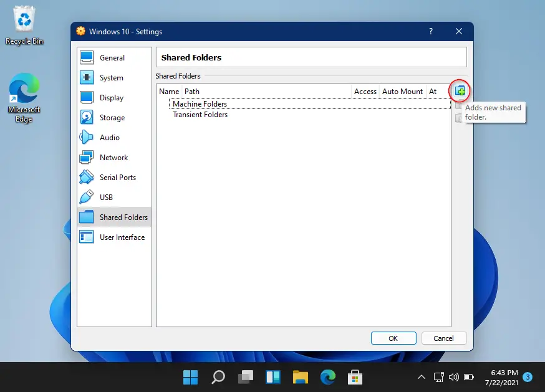The image size is (545, 392).
Task: Open File Explorer from taskbar
Action: pyautogui.click(x=301, y=378)
